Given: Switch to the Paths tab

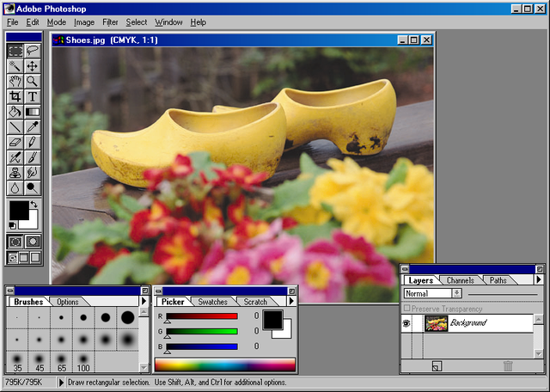Looking at the screenshot, I should tap(498, 280).
